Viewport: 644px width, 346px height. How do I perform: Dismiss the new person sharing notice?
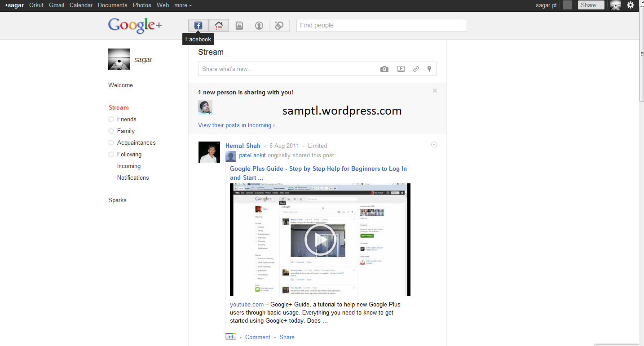point(435,91)
